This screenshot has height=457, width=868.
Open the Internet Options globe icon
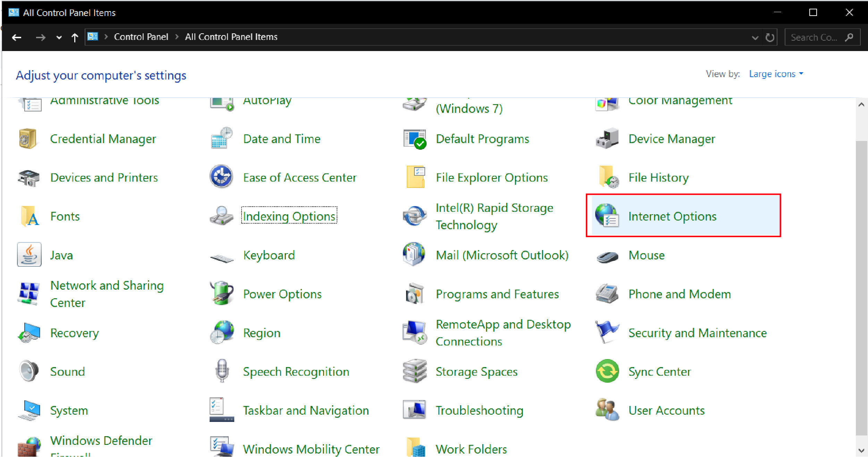pyautogui.click(x=607, y=216)
